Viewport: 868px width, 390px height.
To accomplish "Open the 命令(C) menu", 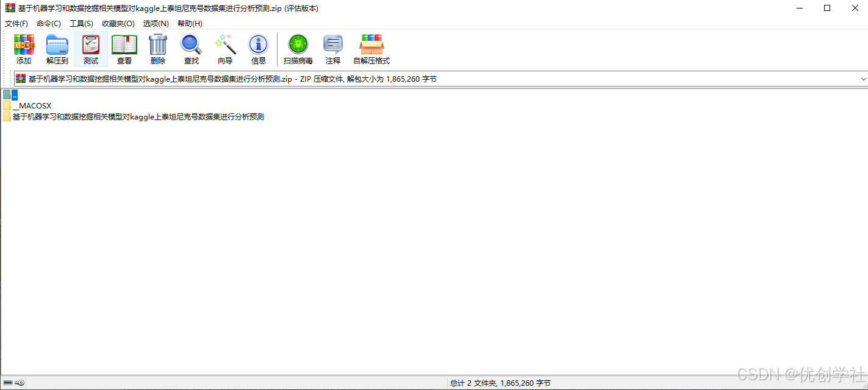I will pos(49,23).
